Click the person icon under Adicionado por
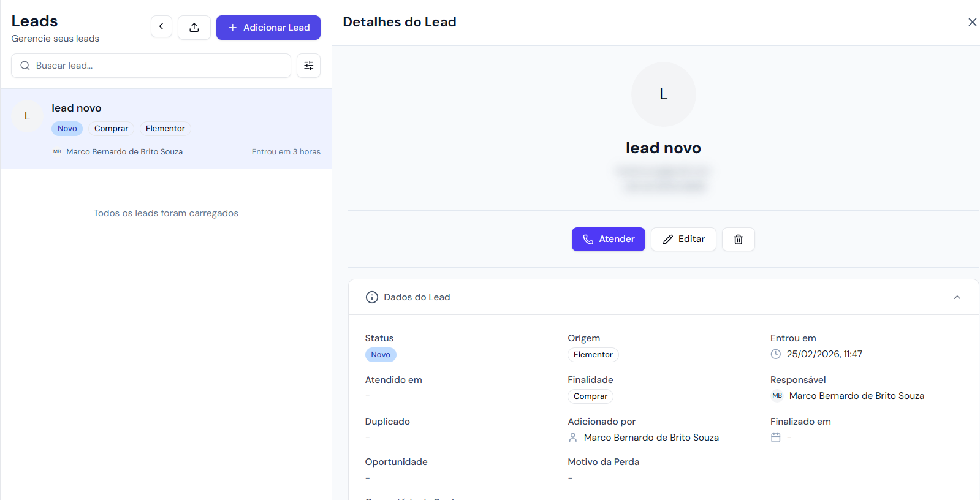980x500 pixels. [x=573, y=438]
